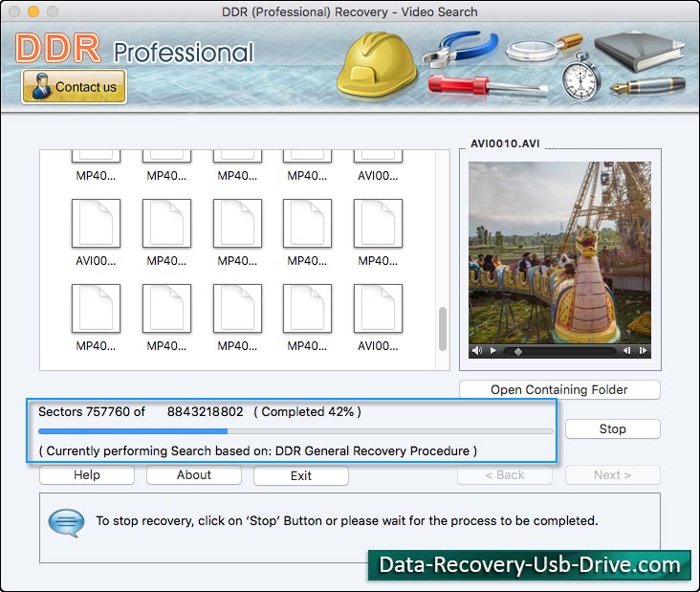Stop the ongoing recovery scan
Screen dimensions: 700x592
(612, 429)
